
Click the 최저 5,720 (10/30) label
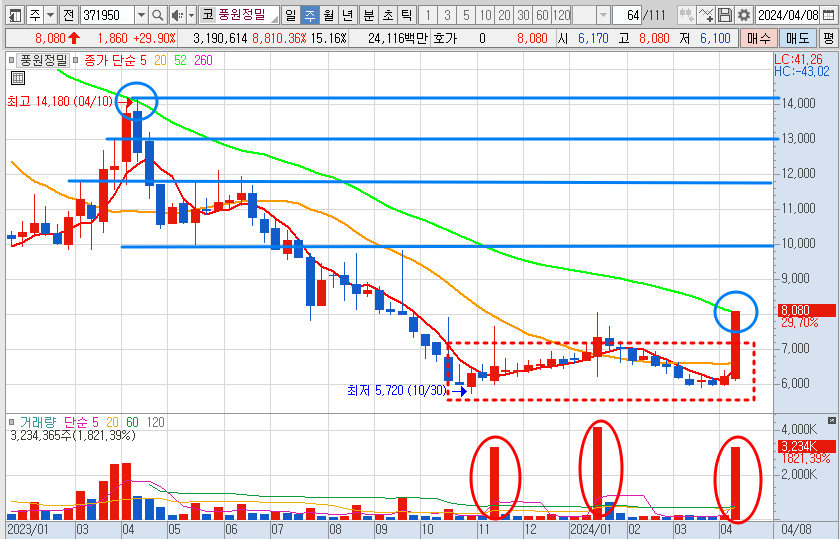[x=397, y=391]
